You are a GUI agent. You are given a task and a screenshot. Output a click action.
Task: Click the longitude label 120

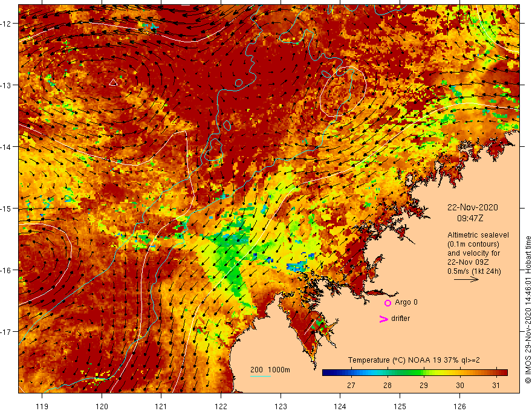click(x=102, y=406)
